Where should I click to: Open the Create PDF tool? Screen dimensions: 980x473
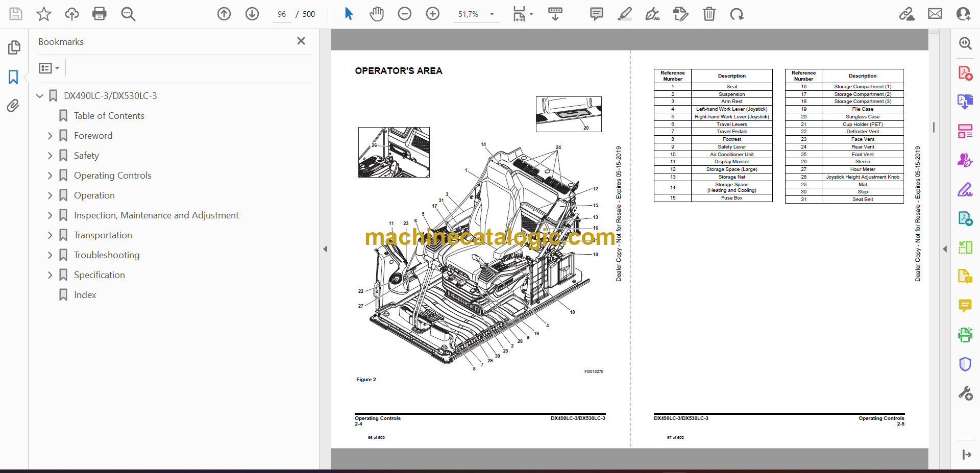(x=965, y=73)
